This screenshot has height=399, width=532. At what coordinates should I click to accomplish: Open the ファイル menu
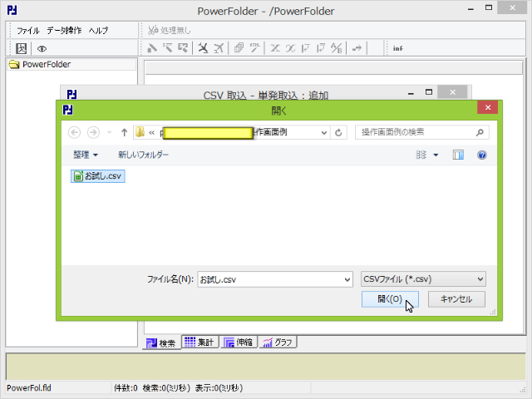click(28, 31)
